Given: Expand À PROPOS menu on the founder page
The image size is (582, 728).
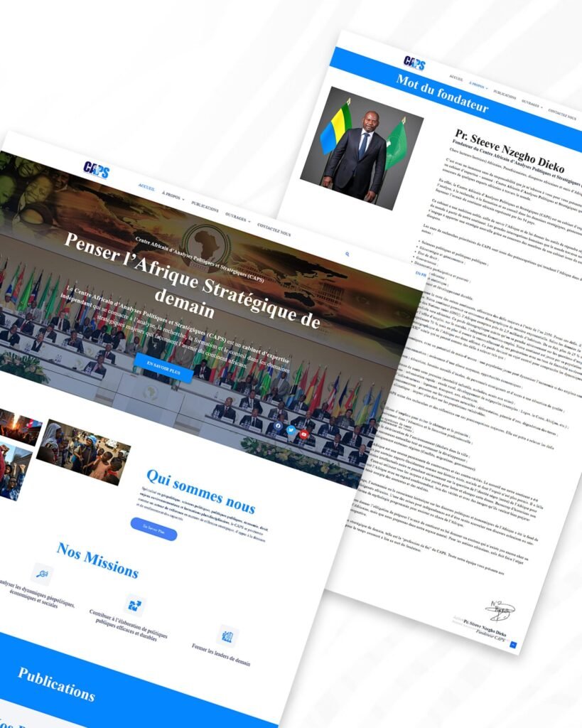Looking at the screenshot, I should click(x=478, y=86).
